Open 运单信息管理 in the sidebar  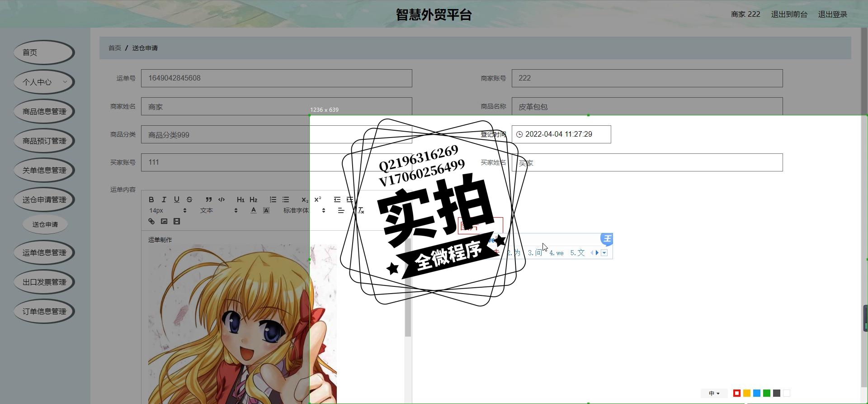pos(44,252)
